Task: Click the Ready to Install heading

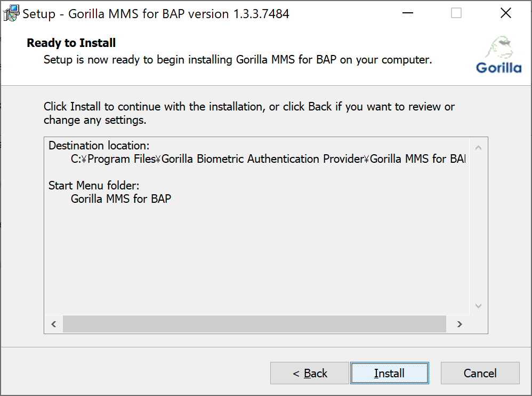Action: pyautogui.click(x=71, y=43)
